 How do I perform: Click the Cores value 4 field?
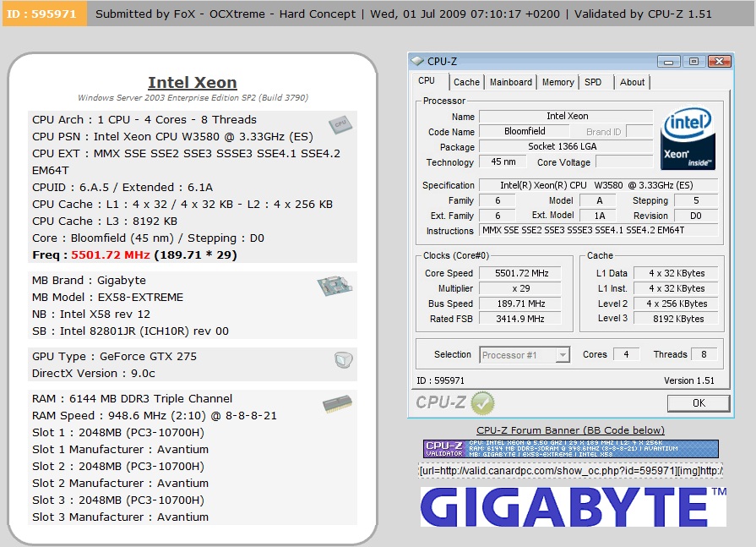point(626,354)
